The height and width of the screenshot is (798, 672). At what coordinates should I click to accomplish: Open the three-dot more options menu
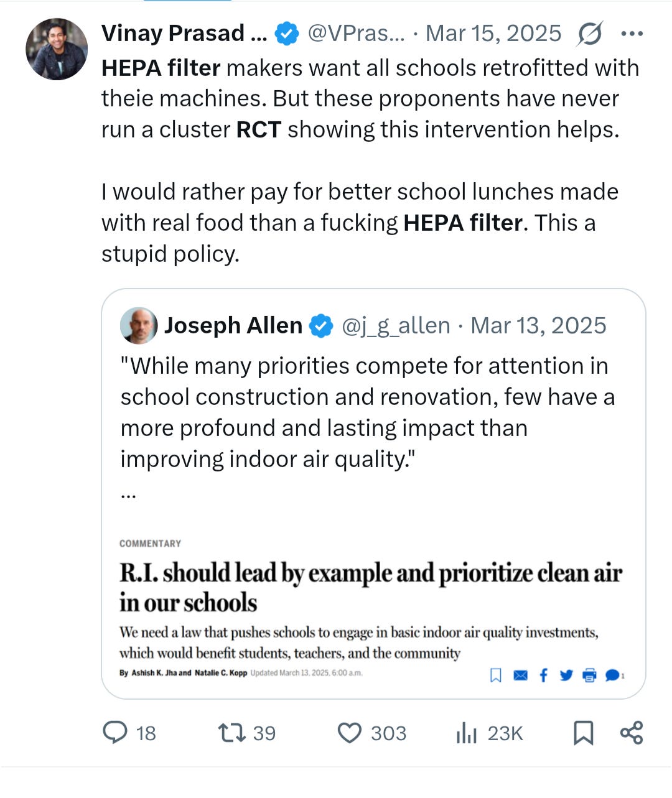(x=632, y=34)
